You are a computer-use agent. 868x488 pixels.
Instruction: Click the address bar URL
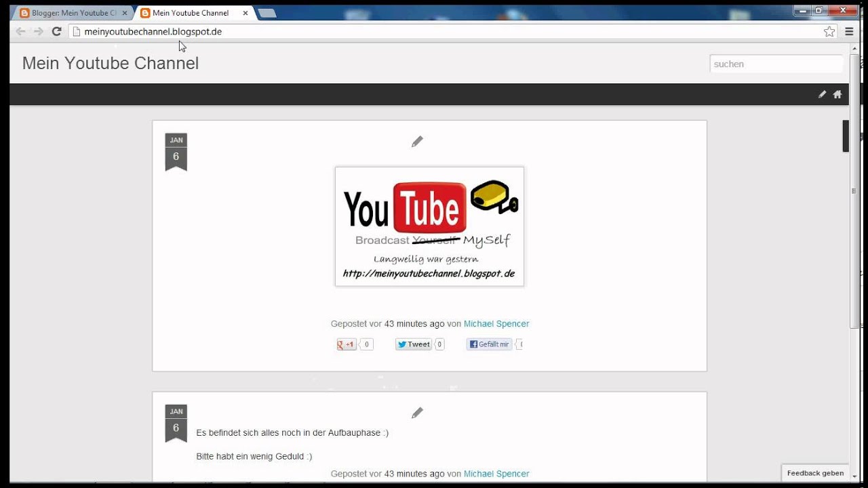coord(153,31)
